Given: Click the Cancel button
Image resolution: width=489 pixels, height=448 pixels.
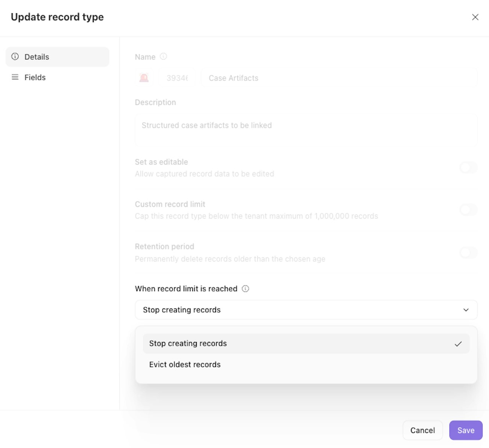Looking at the screenshot, I should point(422,430).
